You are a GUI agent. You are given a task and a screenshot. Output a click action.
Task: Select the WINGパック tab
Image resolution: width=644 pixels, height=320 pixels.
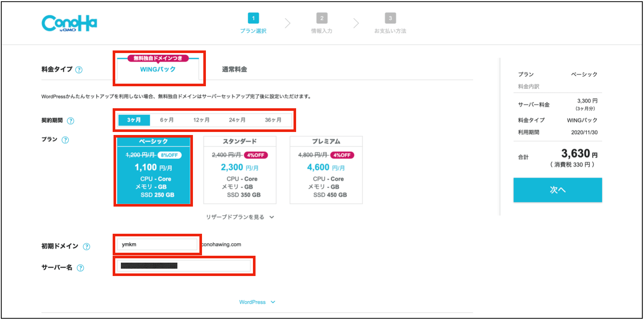point(158,69)
